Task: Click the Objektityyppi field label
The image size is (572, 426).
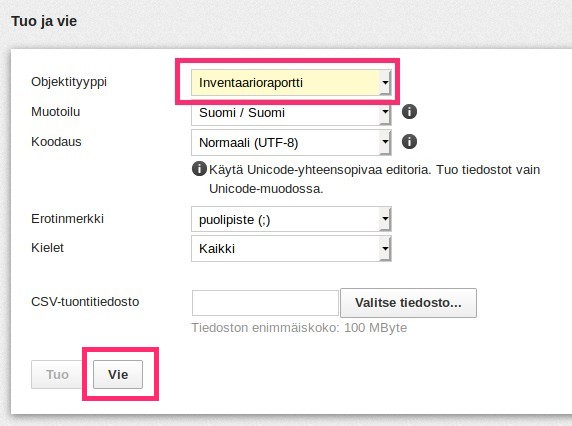Action: pyautogui.click(x=69, y=82)
